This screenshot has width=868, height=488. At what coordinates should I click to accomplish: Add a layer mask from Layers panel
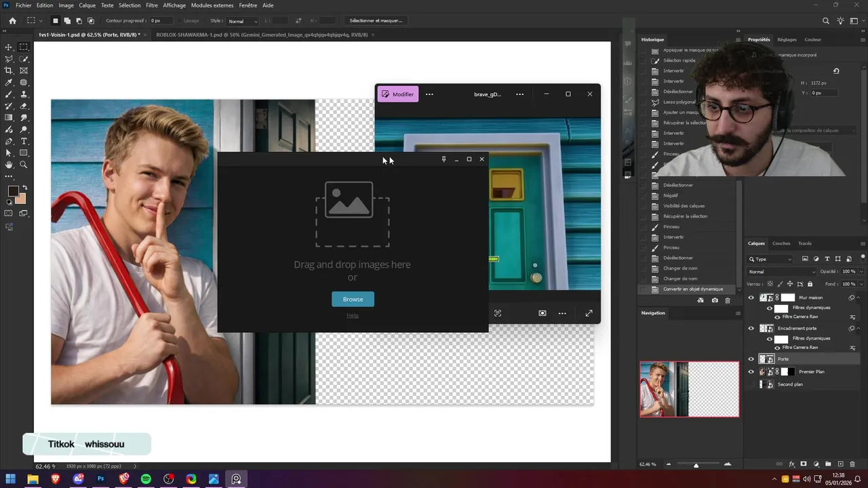(x=804, y=464)
